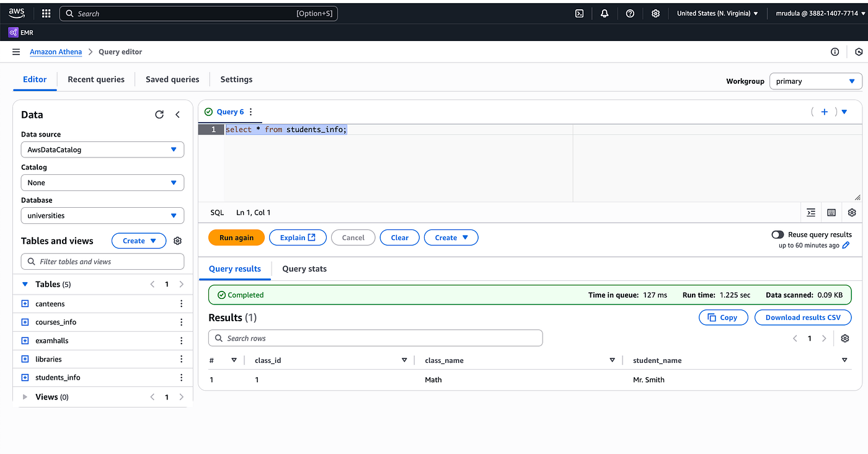Collapse the Data side panel

click(177, 115)
